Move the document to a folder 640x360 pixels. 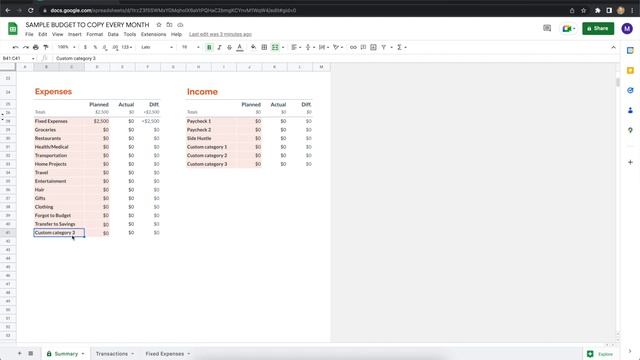click(169, 25)
